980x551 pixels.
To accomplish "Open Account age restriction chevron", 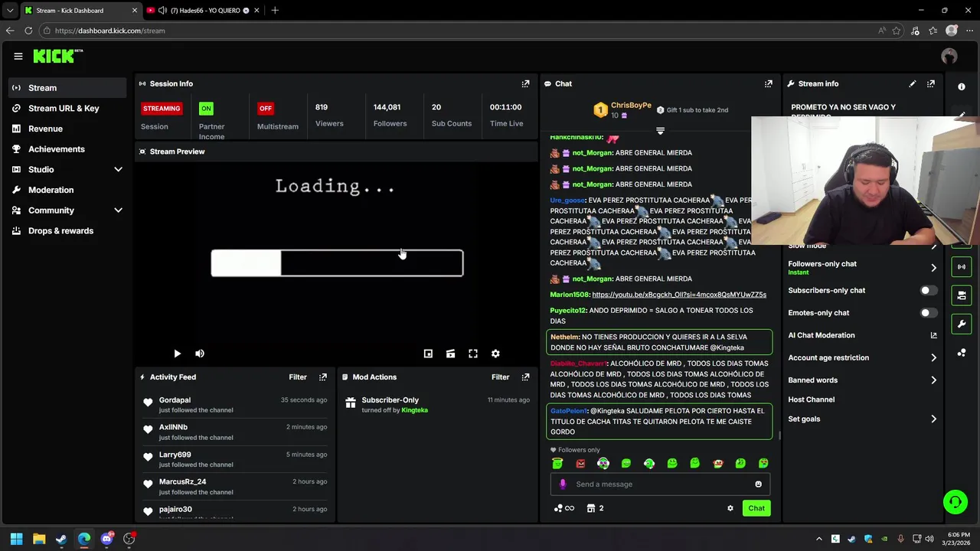I will coord(933,357).
